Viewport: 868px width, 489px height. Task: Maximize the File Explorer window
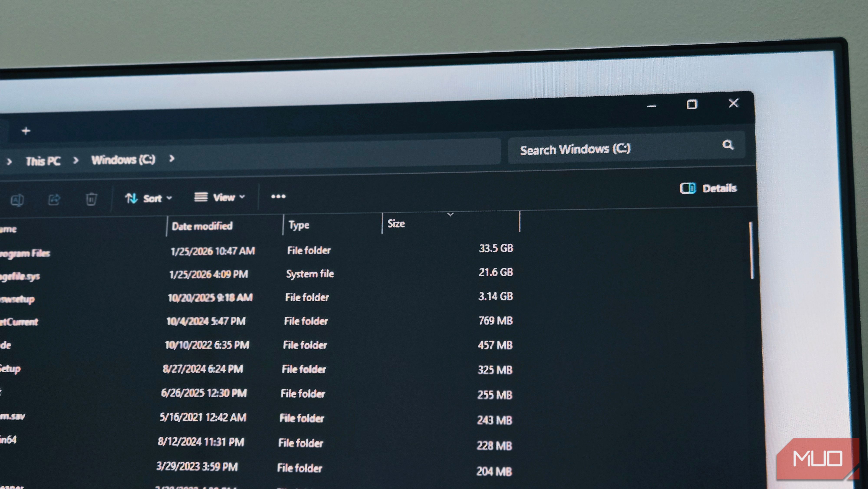[x=692, y=104]
